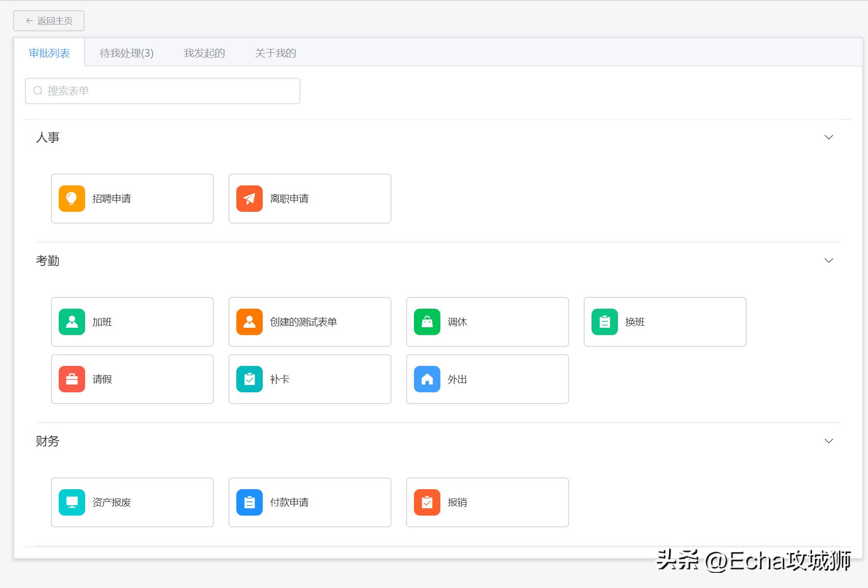Collapse the 考勤 section
868x588 pixels.
(x=828, y=260)
